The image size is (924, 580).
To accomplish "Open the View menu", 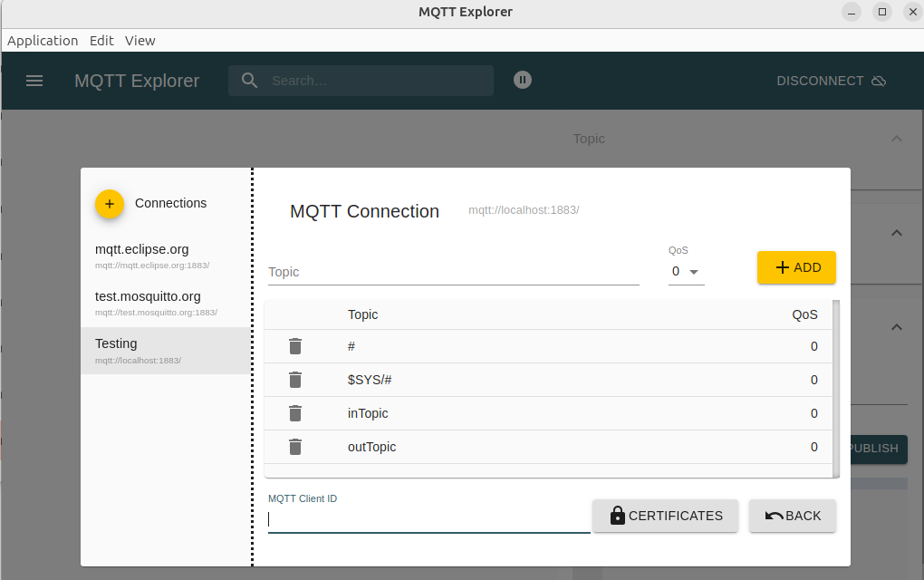I will coord(140,41).
